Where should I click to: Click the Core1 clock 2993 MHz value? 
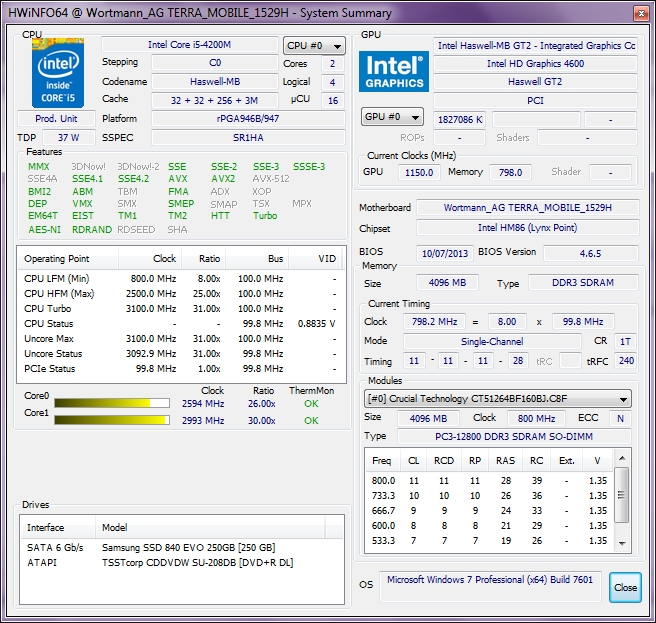tap(203, 420)
